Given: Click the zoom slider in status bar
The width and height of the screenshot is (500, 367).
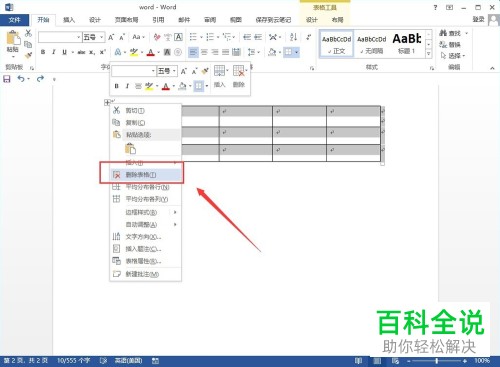Looking at the screenshot, I should [x=437, y=361].
